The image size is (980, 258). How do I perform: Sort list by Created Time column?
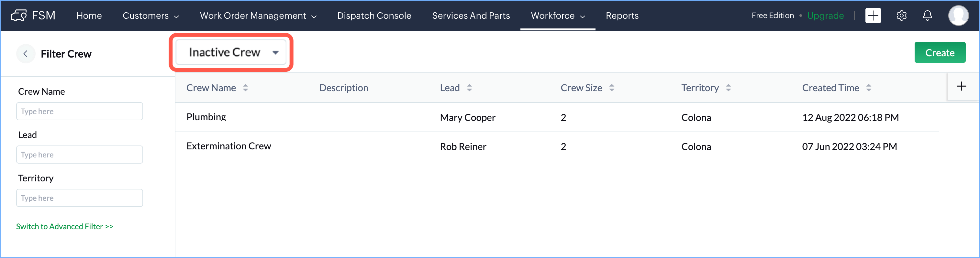coord(869,88)
